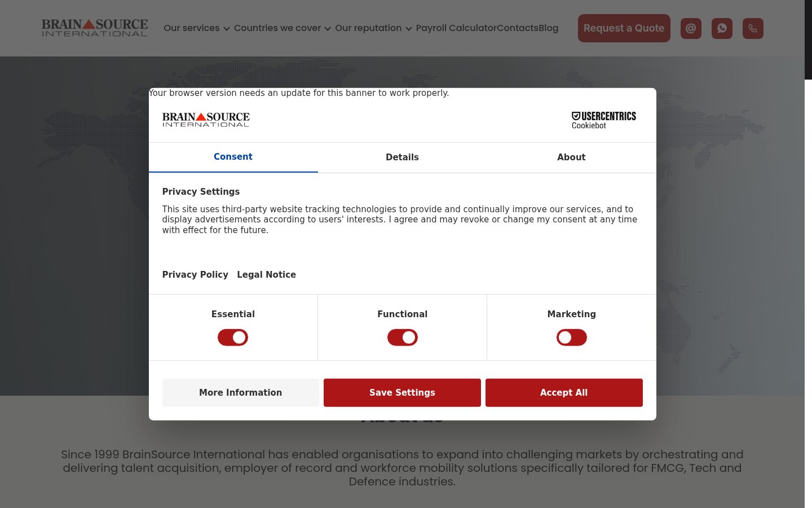Click the Functional category label

[x=402, y=314]
